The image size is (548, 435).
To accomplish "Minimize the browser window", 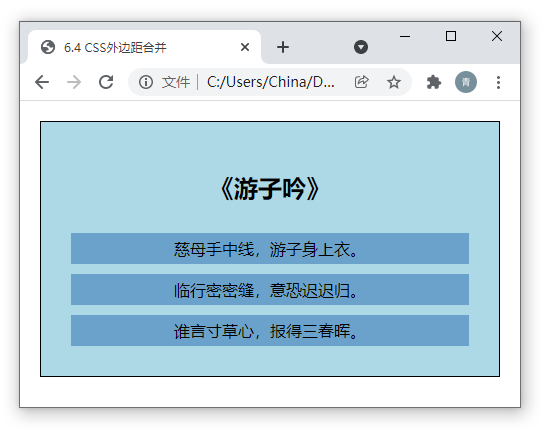I will pyautogui.click(x=405, y=36).
